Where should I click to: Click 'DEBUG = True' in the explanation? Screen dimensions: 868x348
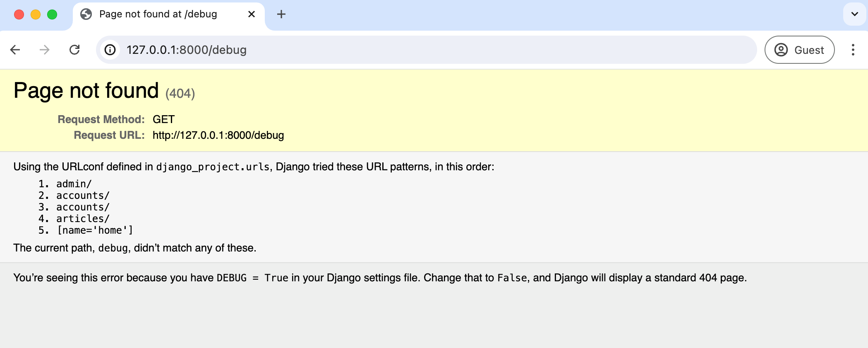252,278
